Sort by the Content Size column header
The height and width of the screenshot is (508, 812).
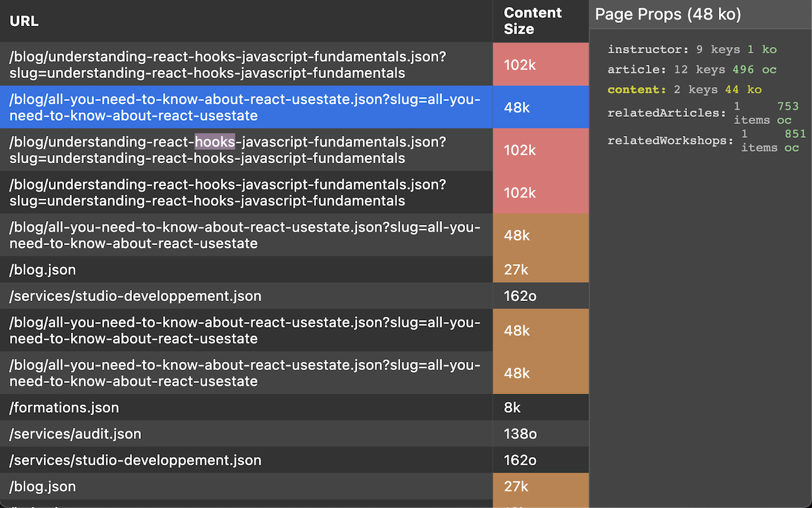[x=532, y=21]
